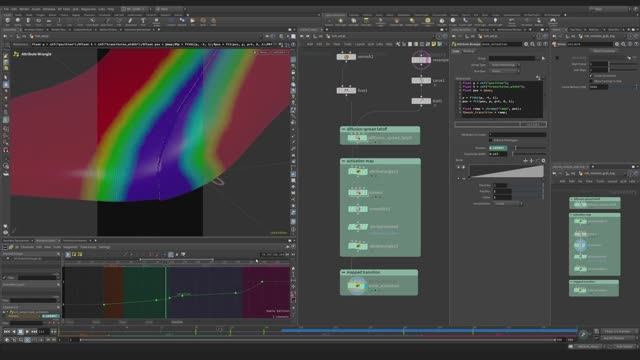Switch to the Code tab in parameters
Image resolution: width=640 pixels, height=360 pixels.
pyautogui.click(x=456, y=51)
